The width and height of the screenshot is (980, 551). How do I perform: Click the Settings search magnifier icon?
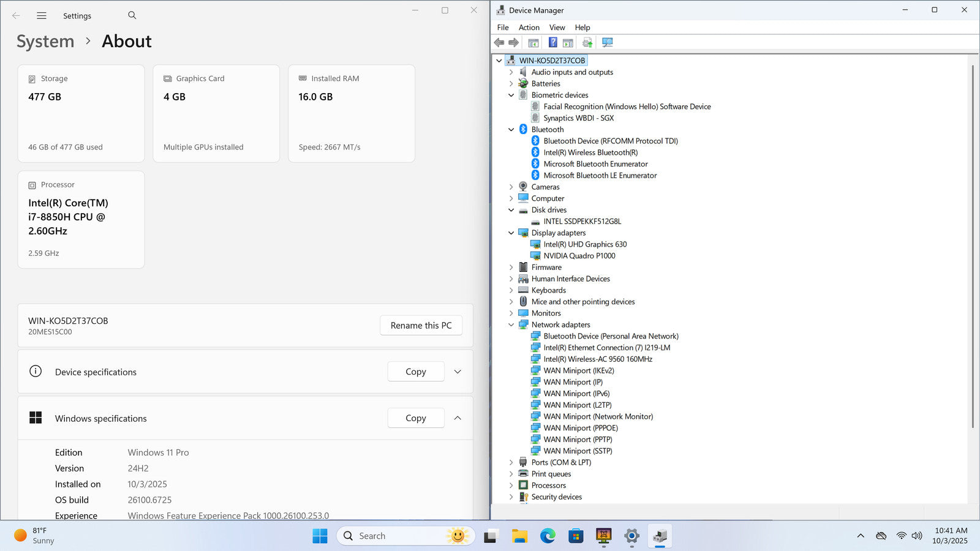132,15
